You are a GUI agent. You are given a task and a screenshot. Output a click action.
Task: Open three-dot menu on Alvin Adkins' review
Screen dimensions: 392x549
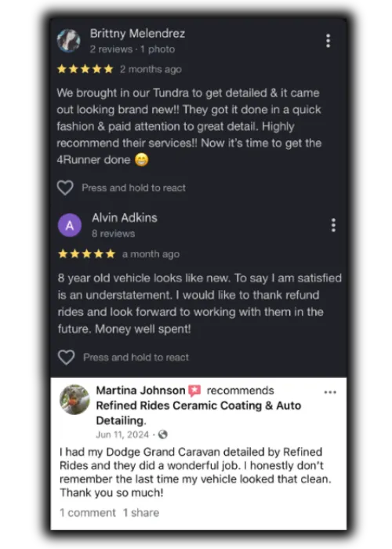tap(333, 225)
